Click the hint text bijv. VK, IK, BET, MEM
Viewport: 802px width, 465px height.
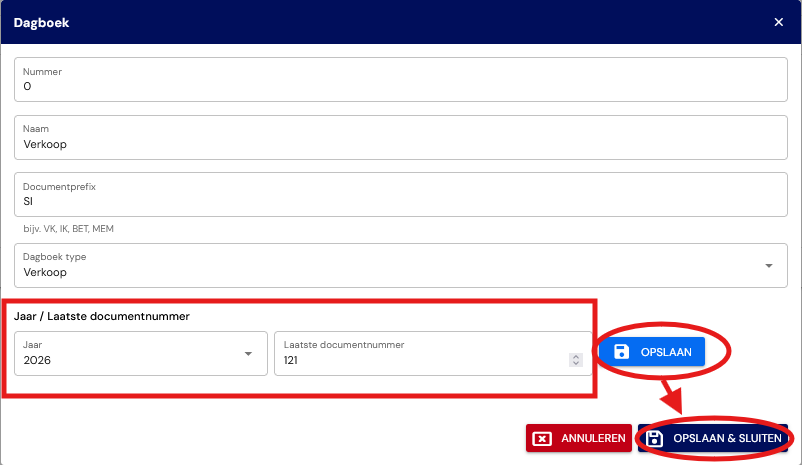pyautogui.click(x=69, y=229)
